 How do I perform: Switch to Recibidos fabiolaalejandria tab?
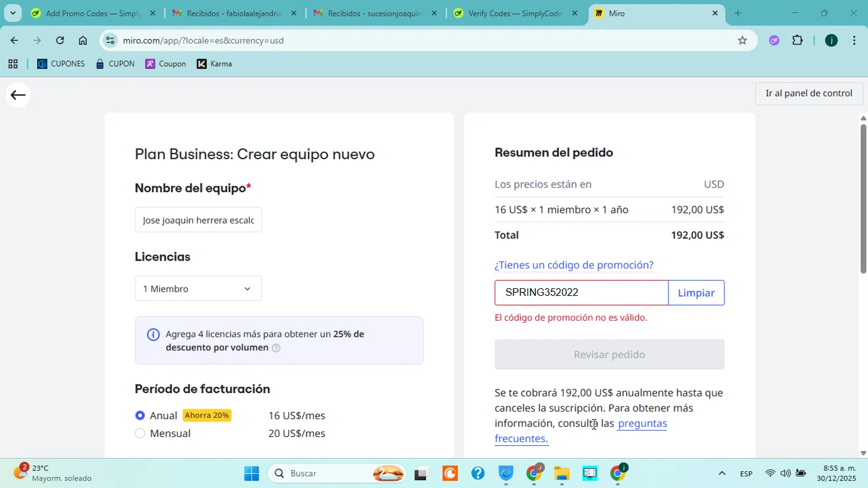[234, 13]
